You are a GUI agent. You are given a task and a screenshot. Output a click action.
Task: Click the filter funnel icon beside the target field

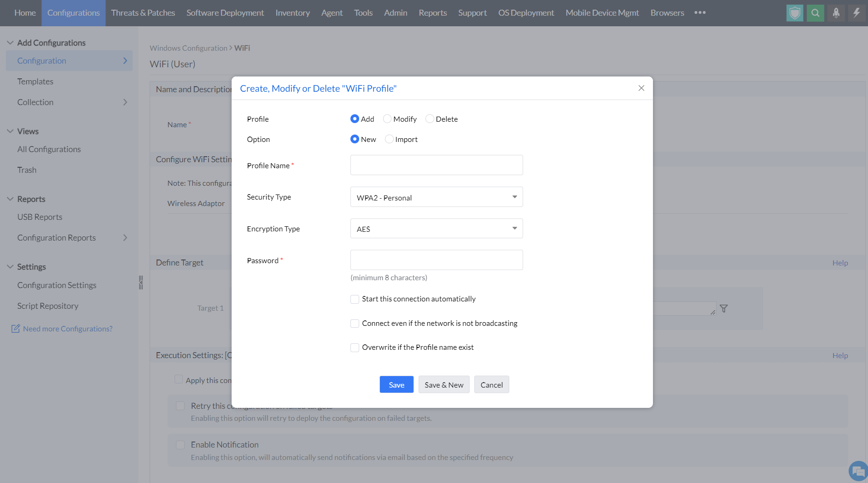pyautogui.click(x=724, y=309)
